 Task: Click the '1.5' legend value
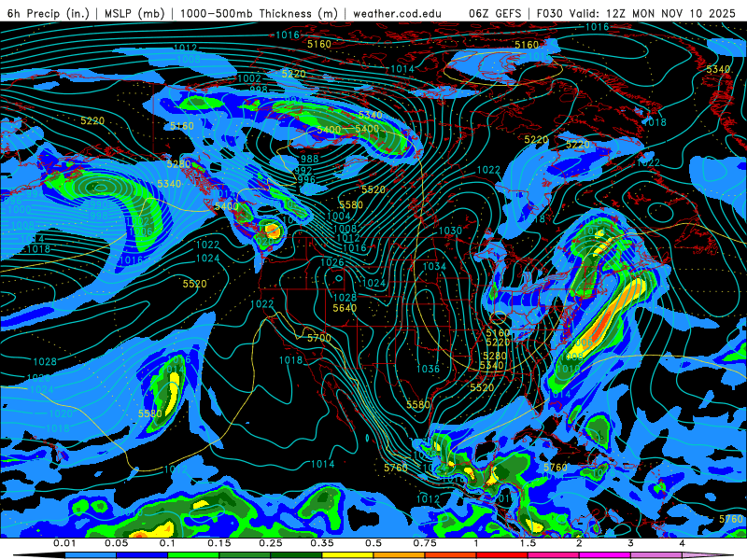click(x=528, y=543)
